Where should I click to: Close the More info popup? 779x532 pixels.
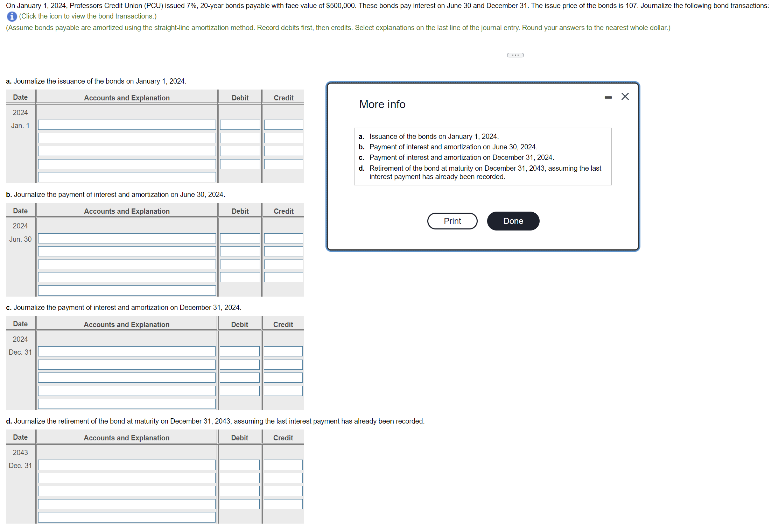[x=625, y=97]
